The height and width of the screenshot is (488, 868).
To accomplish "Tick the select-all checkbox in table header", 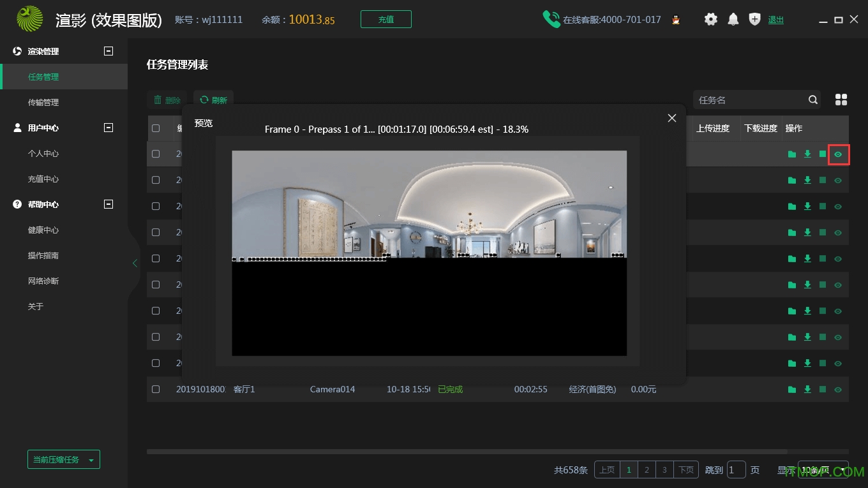I will 156,128.
